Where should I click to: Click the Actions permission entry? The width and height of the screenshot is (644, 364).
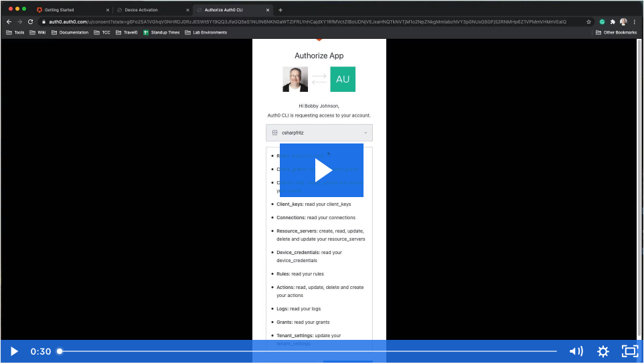320,291
